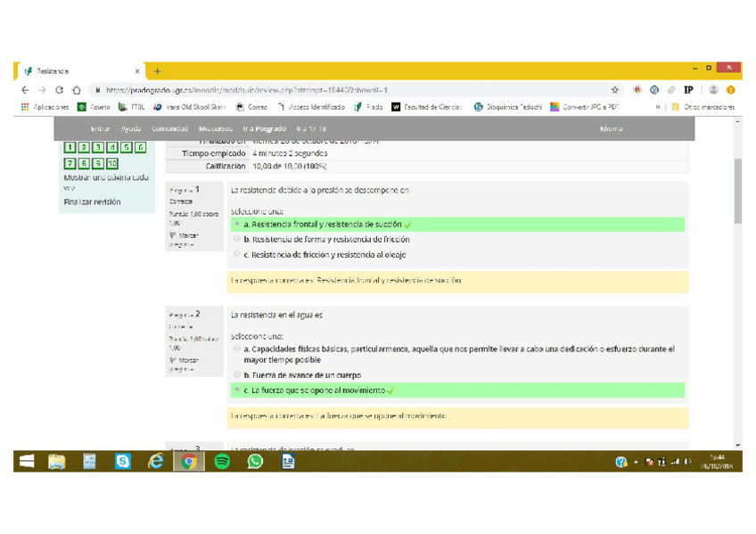The width and height of the screenshot is (756, 534).
Task: Select option c. Resistencia de fricción y oleaje
Action: pyautogui.click(x=237, y=255)
